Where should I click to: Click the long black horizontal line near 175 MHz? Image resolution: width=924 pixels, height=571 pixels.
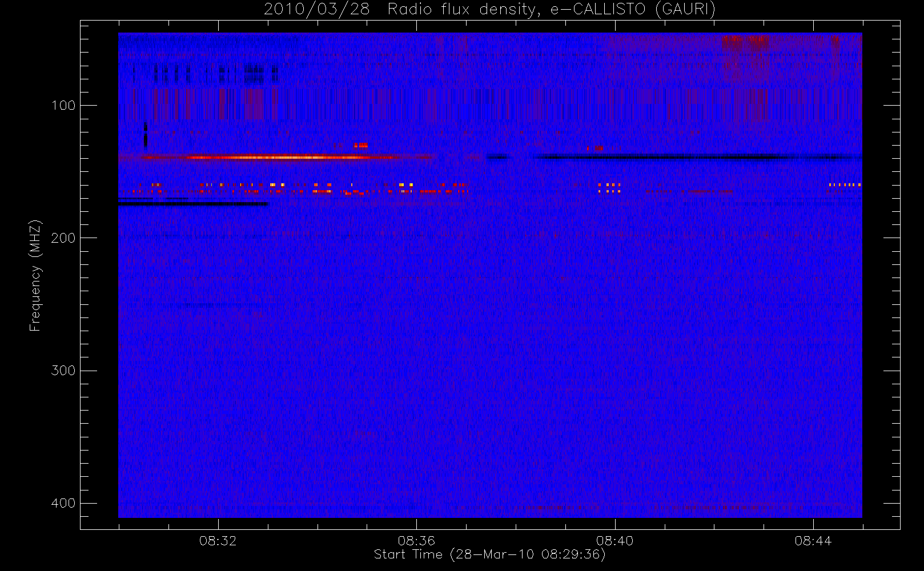click(193, 203)
